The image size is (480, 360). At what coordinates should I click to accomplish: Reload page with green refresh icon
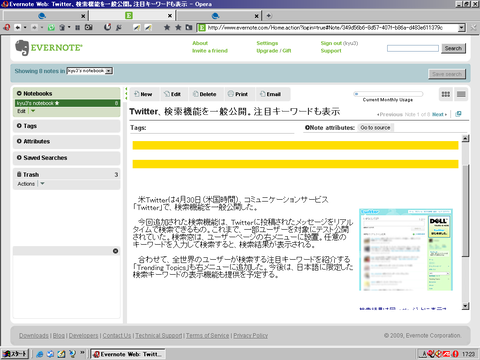click(51, 27)
